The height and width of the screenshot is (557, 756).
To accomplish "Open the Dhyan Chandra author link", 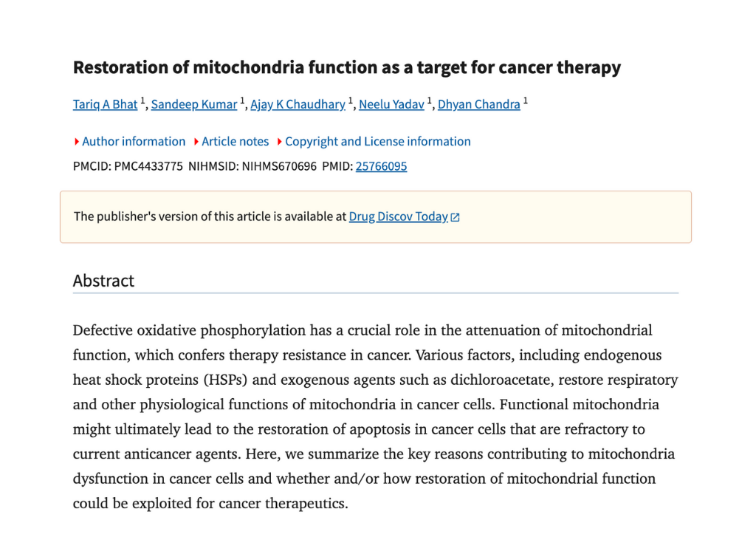I will click(478, 104).
